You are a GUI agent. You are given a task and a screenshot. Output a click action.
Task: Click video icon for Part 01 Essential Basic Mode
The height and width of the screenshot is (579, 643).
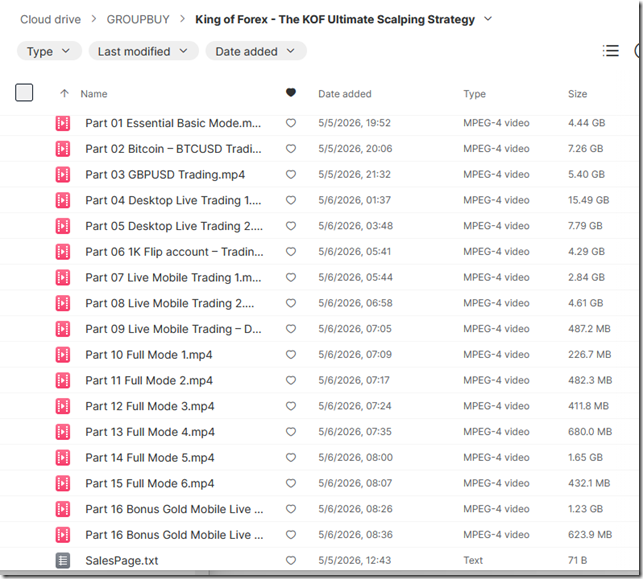[63, 123]
